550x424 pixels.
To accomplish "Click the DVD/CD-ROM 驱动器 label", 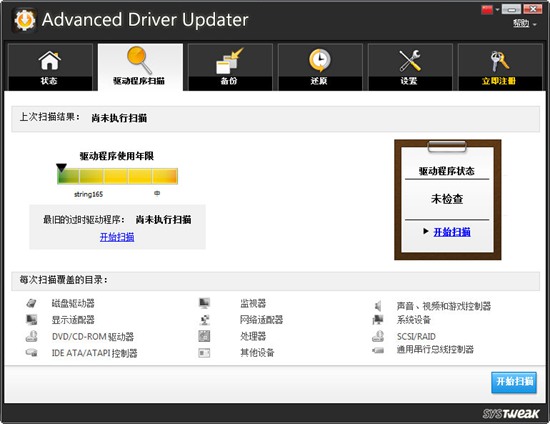I will pyautogui.click(x=93, y=337).
